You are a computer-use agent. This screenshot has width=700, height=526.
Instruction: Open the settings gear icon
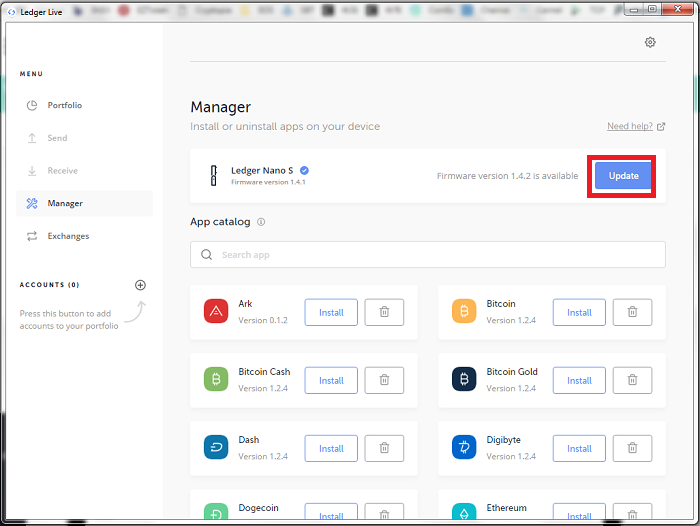pyautogui.click(x=650, y=42)
